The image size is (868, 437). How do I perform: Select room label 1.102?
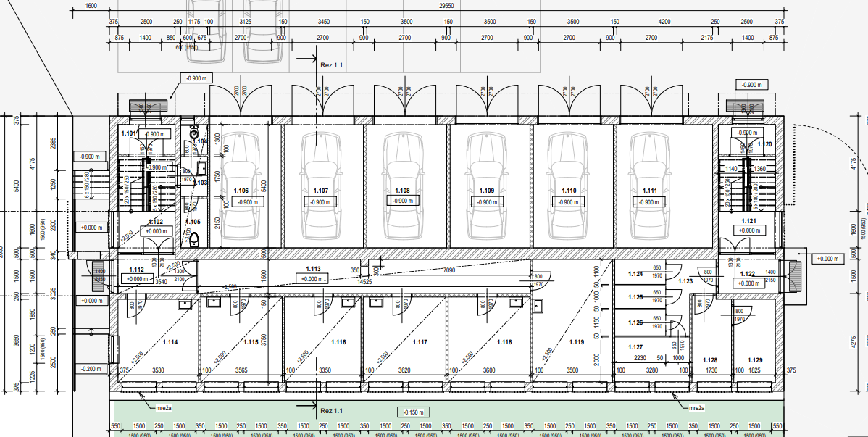[156, 222]
